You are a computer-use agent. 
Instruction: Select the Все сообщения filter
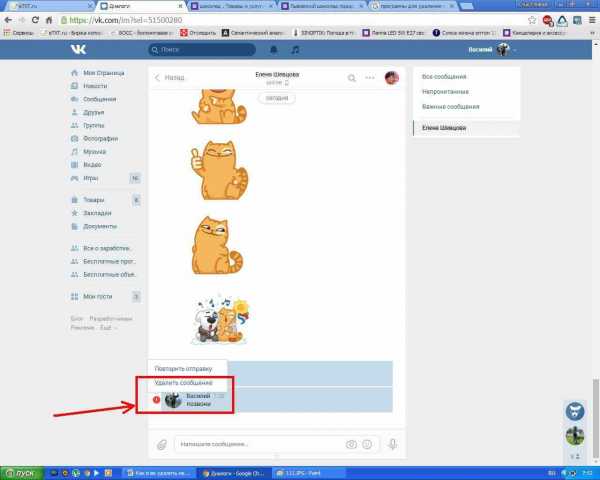pyautogui.click(x=444, y=77)
